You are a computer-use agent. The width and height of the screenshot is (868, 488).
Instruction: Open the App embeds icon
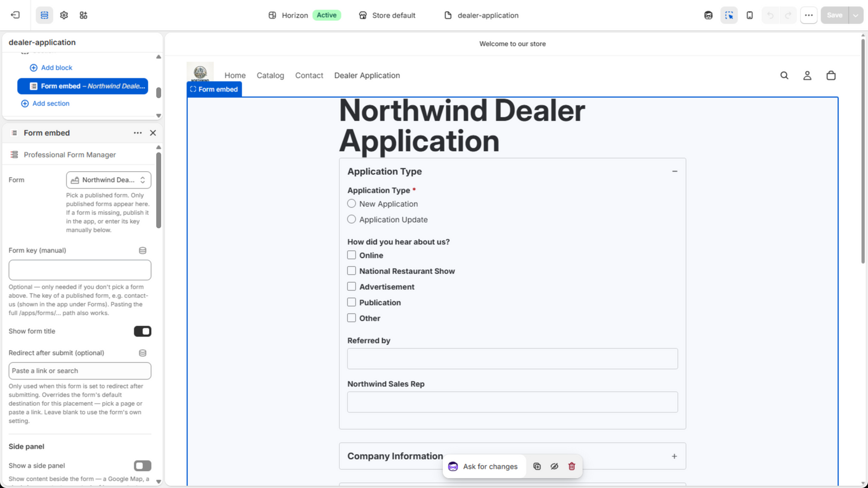[84, 15]
